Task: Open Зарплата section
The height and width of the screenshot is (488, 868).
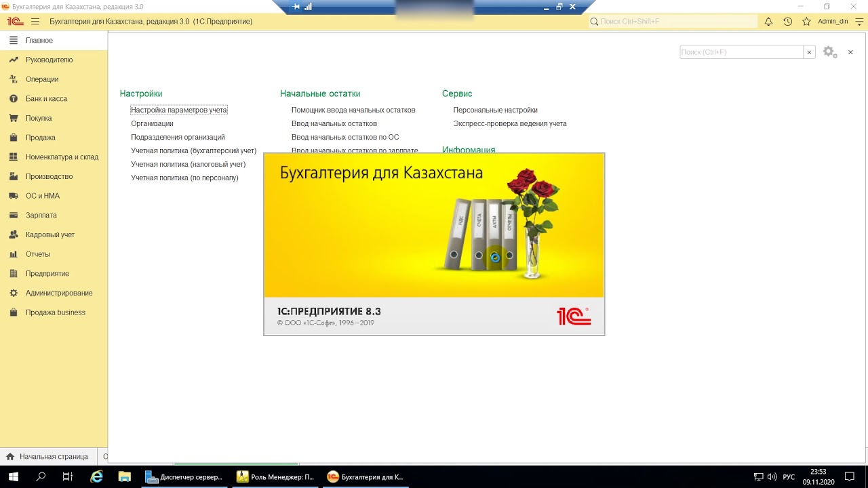Action: coord(54,216)
